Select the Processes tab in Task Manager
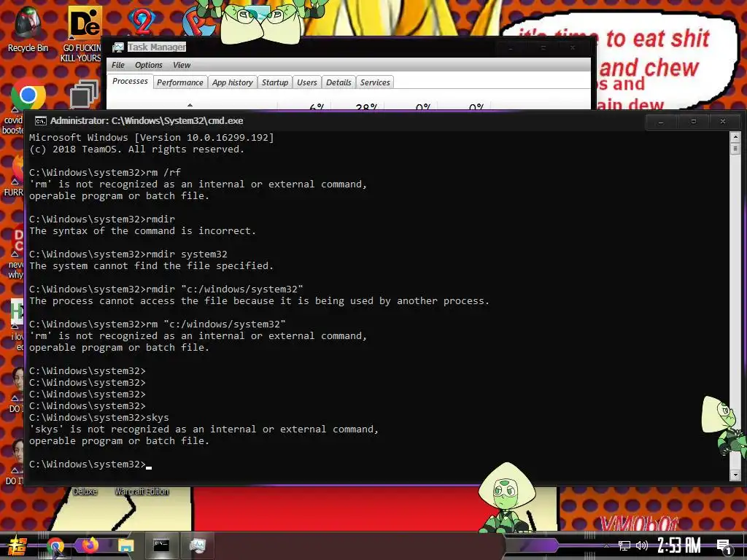The width and height of the screenshot is (747, 560). pyautogui.click(x=130, y=82)
